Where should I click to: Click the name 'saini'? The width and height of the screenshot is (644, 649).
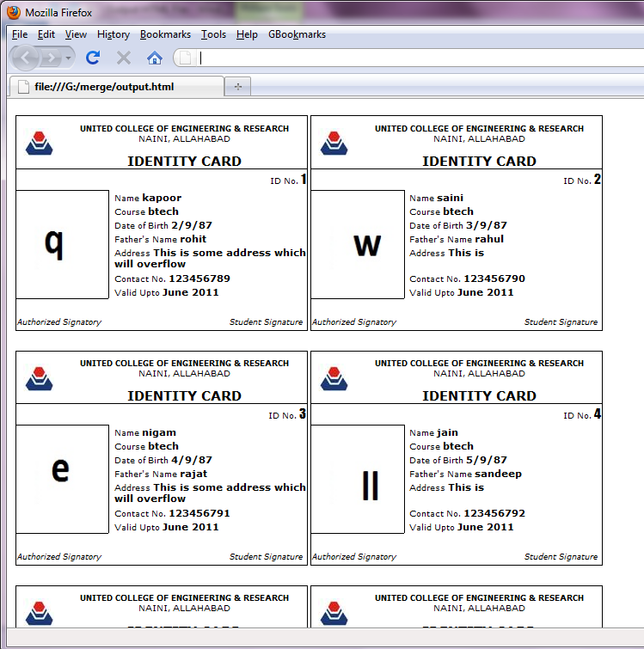coord(451,198)
